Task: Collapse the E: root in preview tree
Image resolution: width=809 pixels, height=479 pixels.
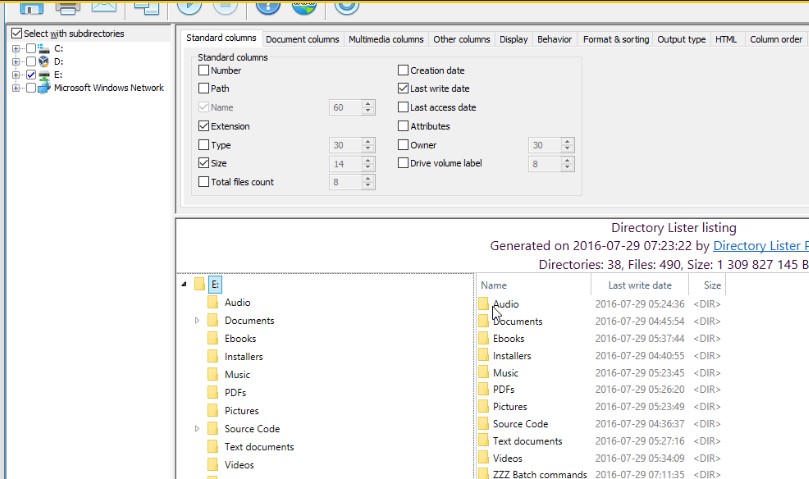Action: (184, 284)
